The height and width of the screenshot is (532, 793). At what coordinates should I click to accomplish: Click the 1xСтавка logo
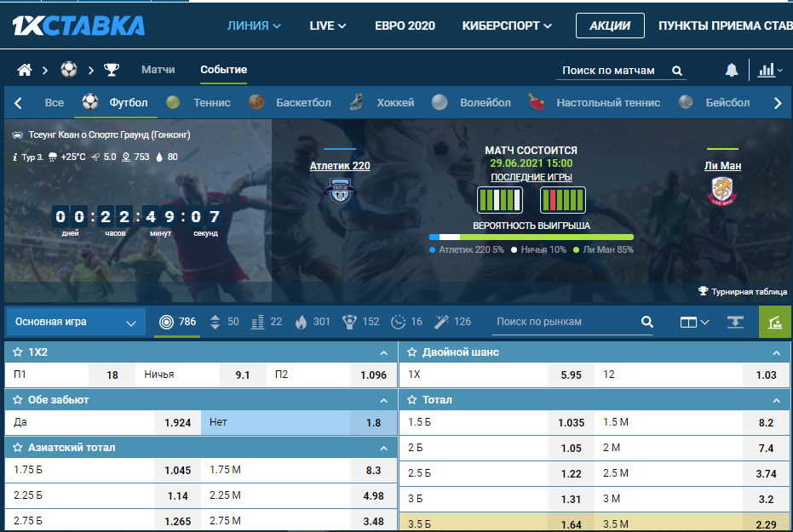[79, 26]
